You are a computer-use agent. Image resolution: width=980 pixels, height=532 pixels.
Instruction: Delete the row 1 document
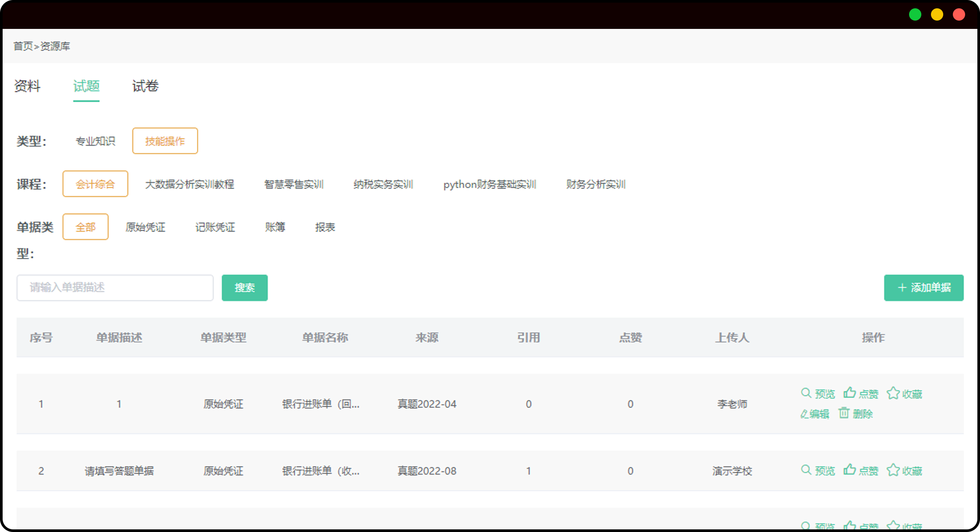click(x=856, y=413)
